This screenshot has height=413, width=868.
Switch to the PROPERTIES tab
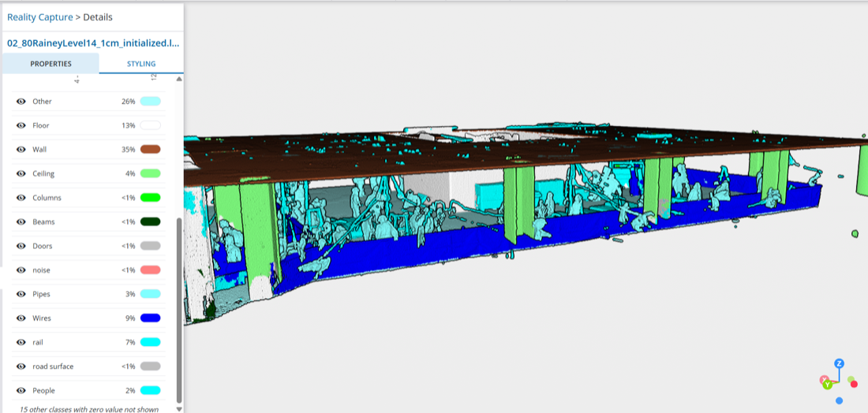tap(51, 64)
